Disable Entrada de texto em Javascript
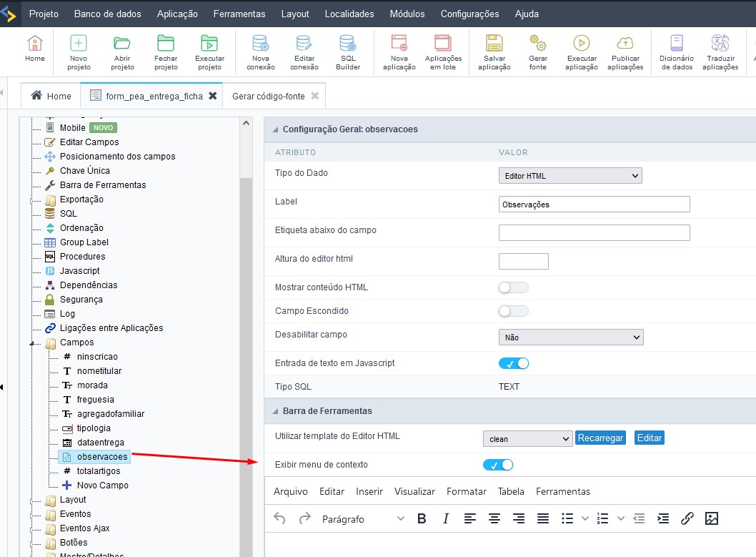Viewport: 756px width, 557px height. point(514,364)
